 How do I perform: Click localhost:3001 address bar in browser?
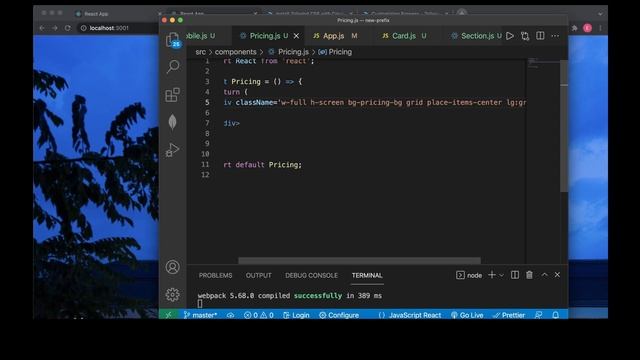tap(109, 28)
